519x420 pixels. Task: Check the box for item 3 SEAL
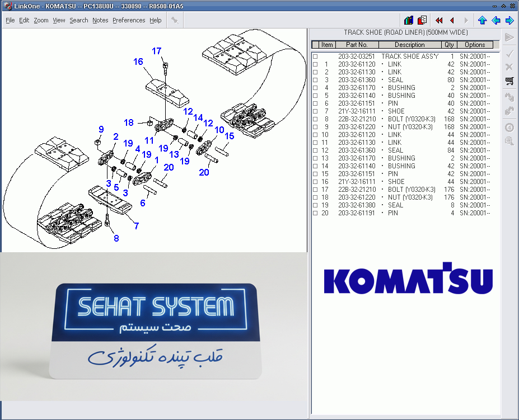coord(315,80)
